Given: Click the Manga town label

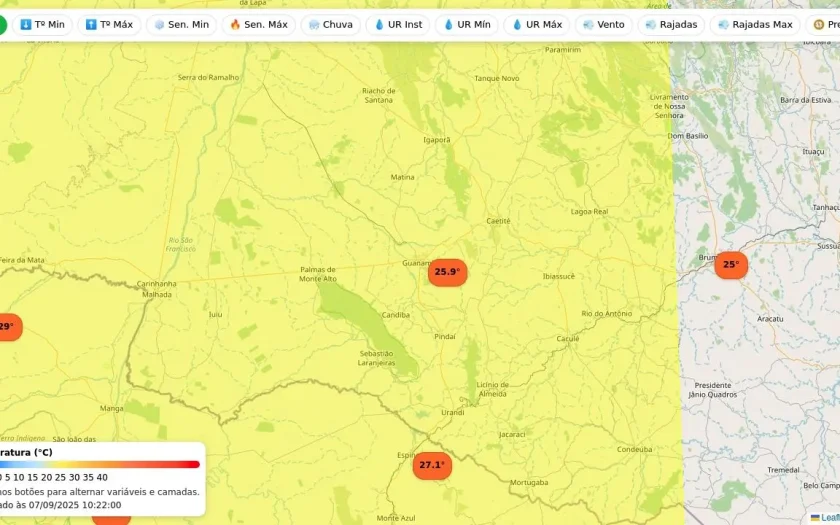Looking at the screenshot, I should point(111,409).
